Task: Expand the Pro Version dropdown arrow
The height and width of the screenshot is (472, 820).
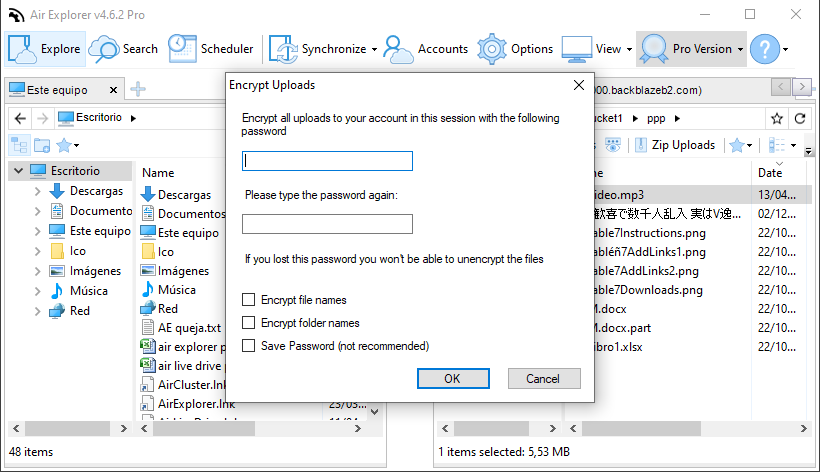Action: [740, 50]
